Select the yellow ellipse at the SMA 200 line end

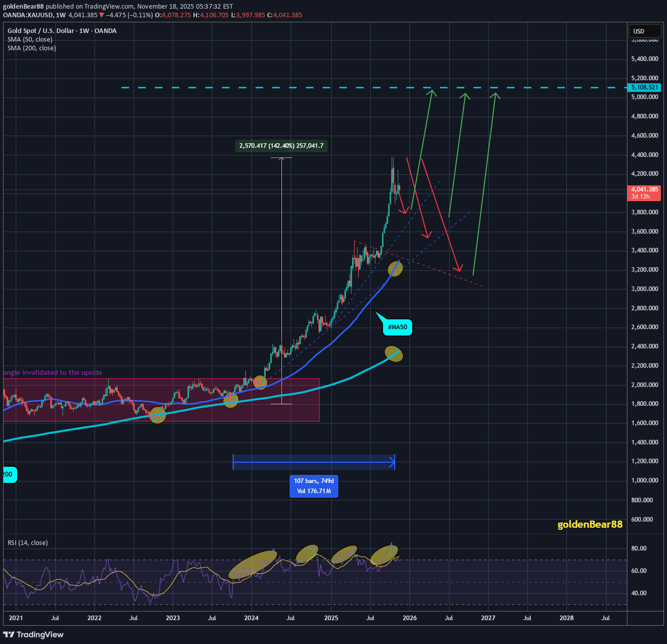394,354
